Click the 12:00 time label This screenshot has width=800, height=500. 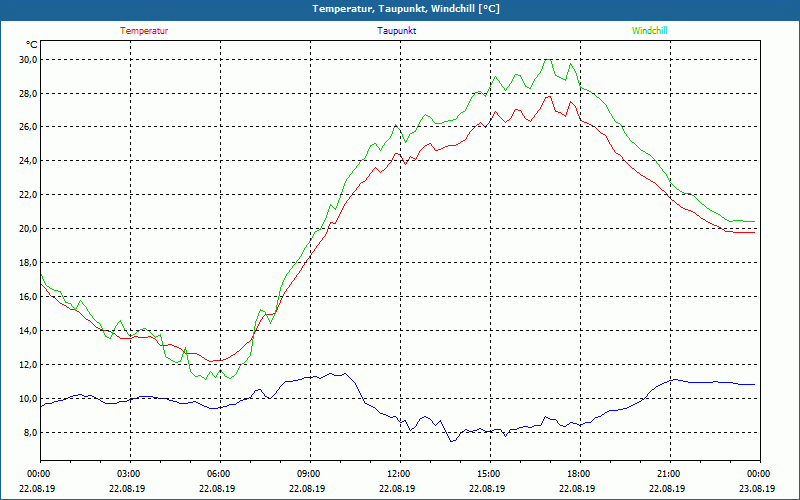pyautogui.click(x=397, y=474)
